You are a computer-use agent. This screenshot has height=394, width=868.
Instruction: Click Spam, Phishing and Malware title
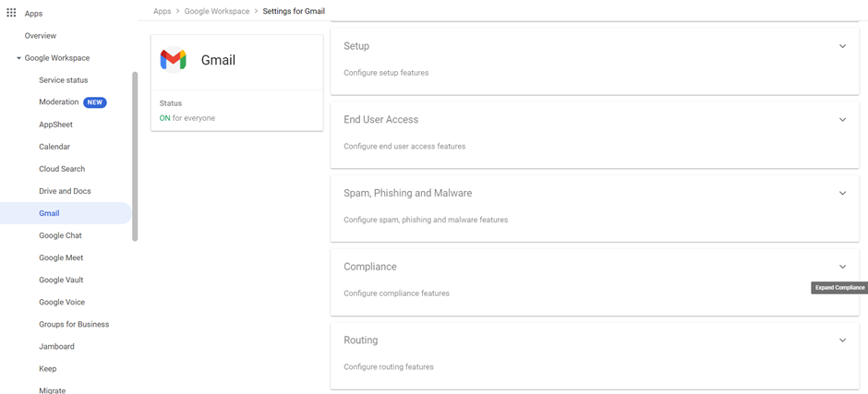click(x=408, y=193)
